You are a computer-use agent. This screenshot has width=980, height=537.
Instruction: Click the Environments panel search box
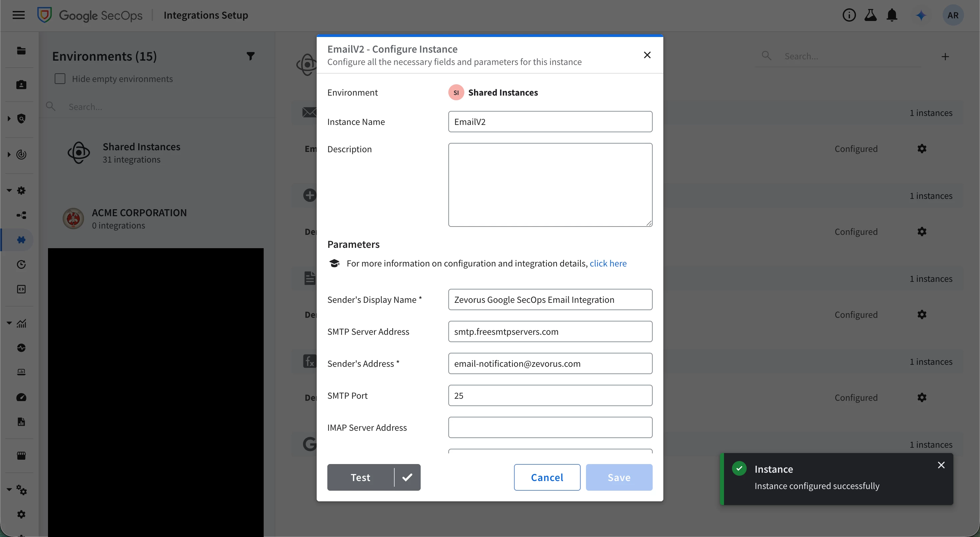point(156,107)
